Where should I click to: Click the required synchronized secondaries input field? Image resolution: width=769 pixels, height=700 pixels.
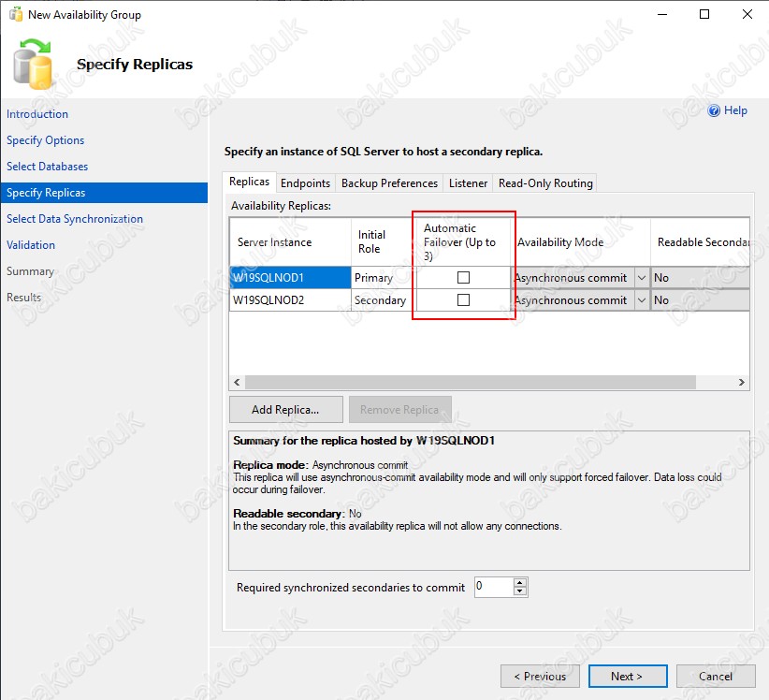coord(493,588)
